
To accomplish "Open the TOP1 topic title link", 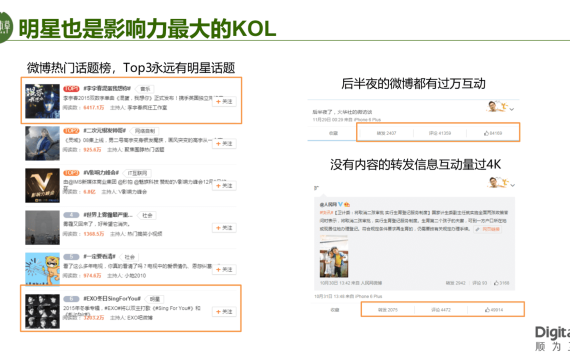I will click(x=107, y=88).
